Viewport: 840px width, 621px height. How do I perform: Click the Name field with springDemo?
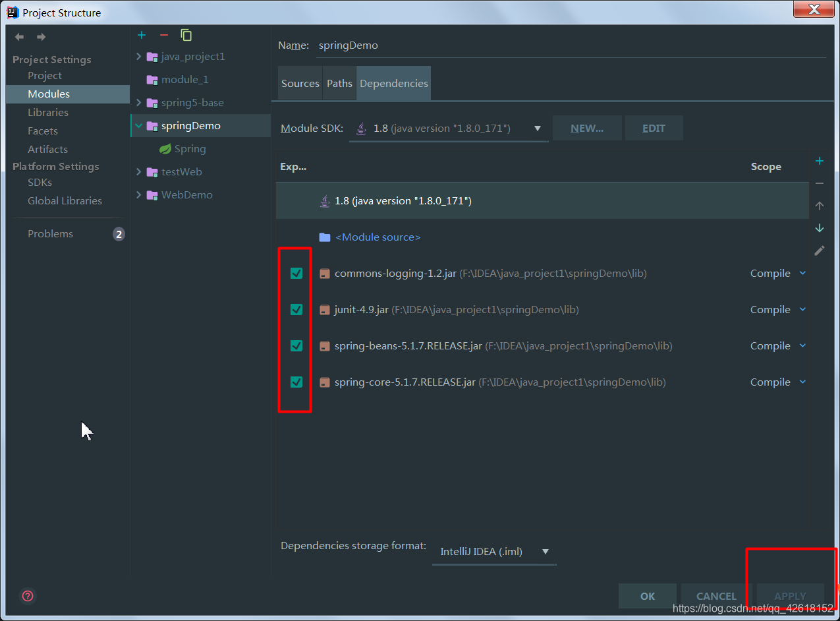(x=571, y=45)
